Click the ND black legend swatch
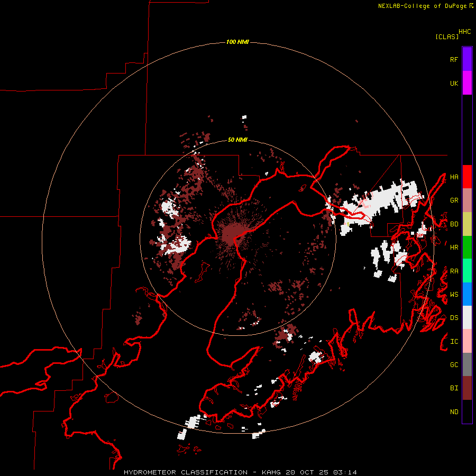 [467, 411]
